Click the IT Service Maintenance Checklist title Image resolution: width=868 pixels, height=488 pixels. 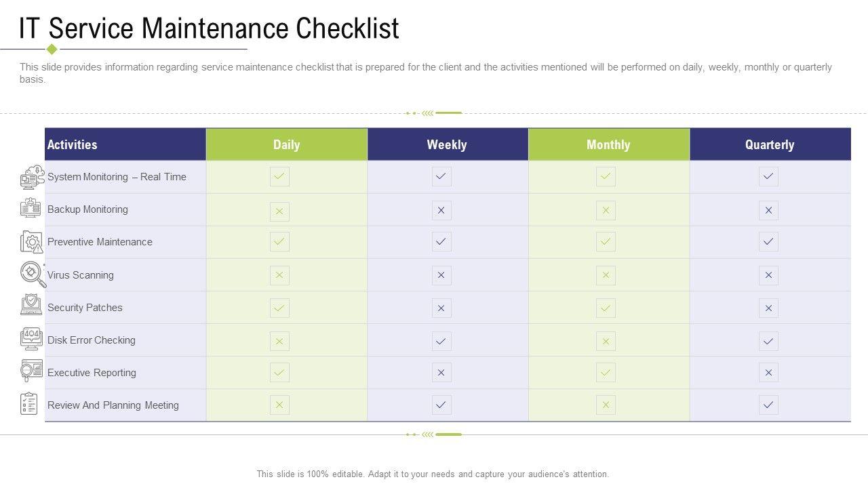tap(209, 28)
